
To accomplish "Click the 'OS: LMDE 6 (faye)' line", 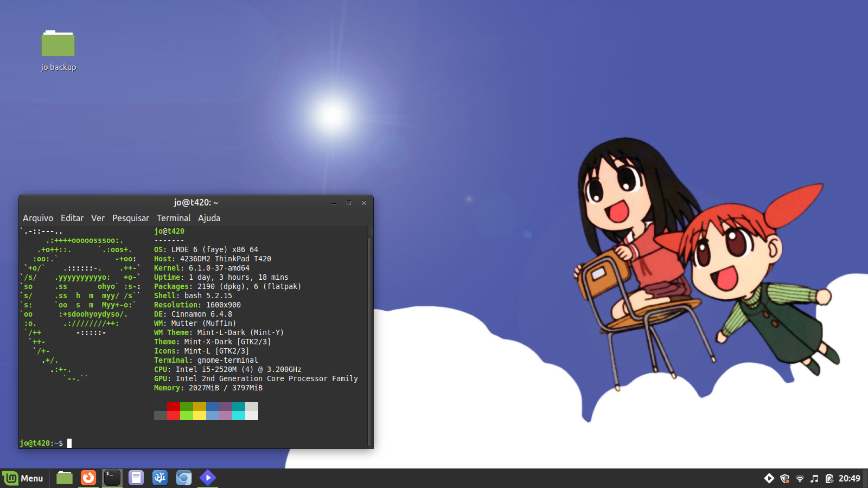I will pyautogui.click(x=206, y=249).
